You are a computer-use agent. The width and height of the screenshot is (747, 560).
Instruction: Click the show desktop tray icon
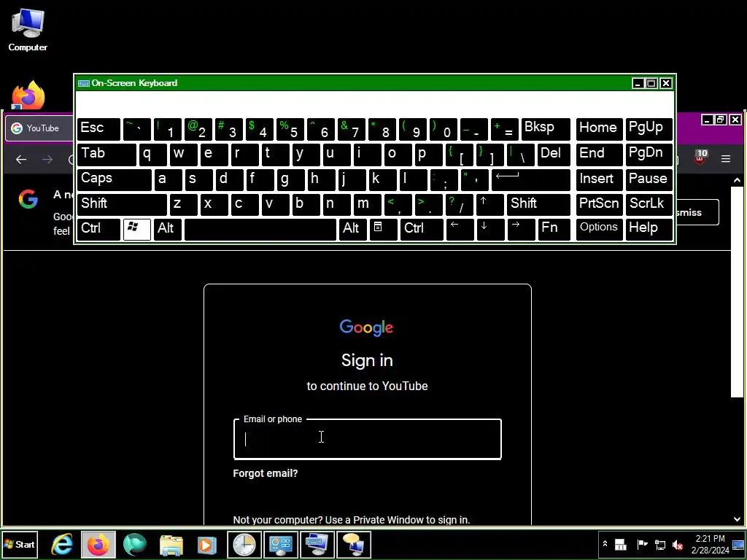[x=738, y=544]
